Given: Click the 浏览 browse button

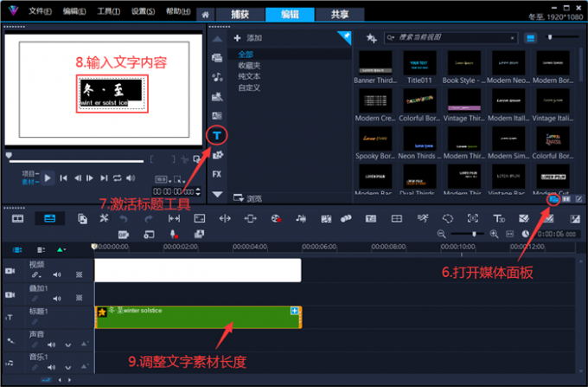Looking at the screenshot, I should point(247,198).
